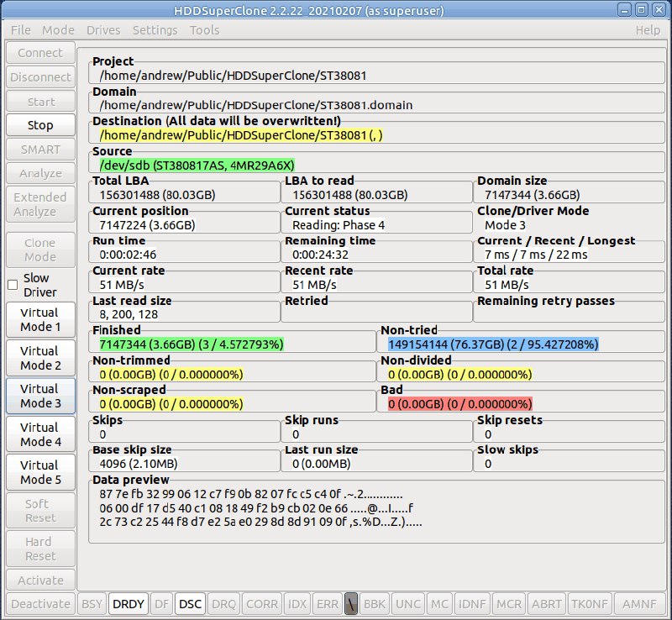Click the DSC status indicator

[191, 604]
